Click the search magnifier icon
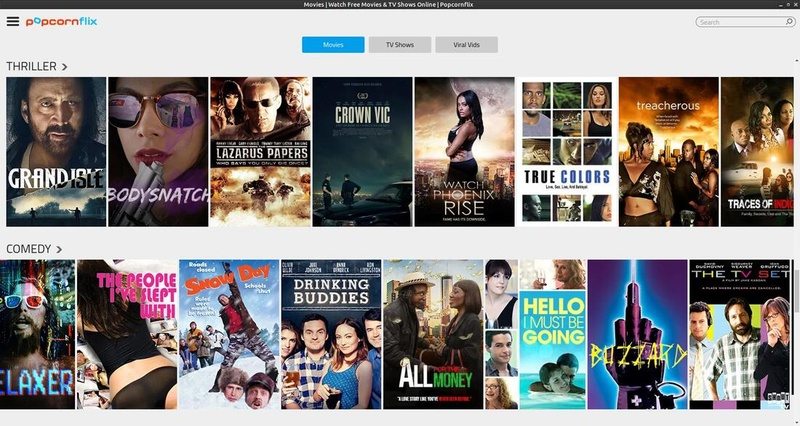The width and height of the screenshot is (800, 426). point(789,22)
